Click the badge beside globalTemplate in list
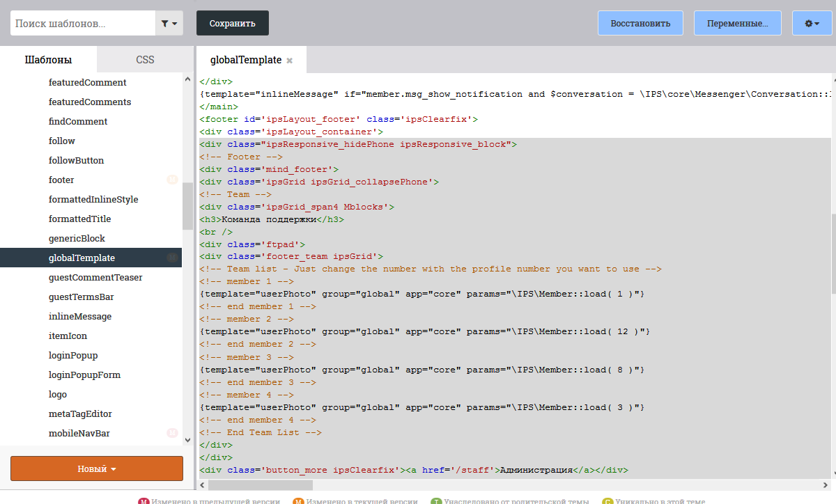The height and width of the screenshot is (504, 836). 172,258
